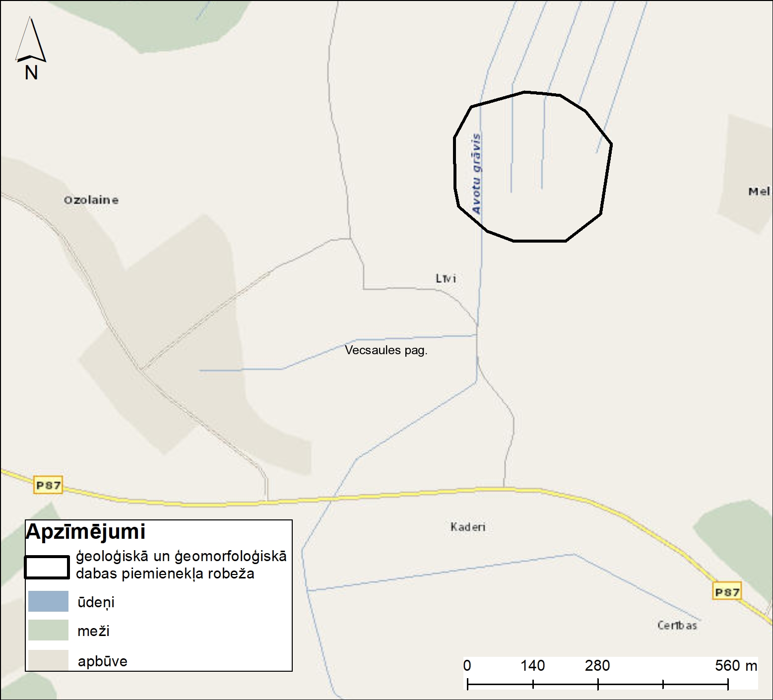Image resolution: width=773 pixels, height=700 pixels.
Task: Click the Certbas place label
Action: coord(677,625)
